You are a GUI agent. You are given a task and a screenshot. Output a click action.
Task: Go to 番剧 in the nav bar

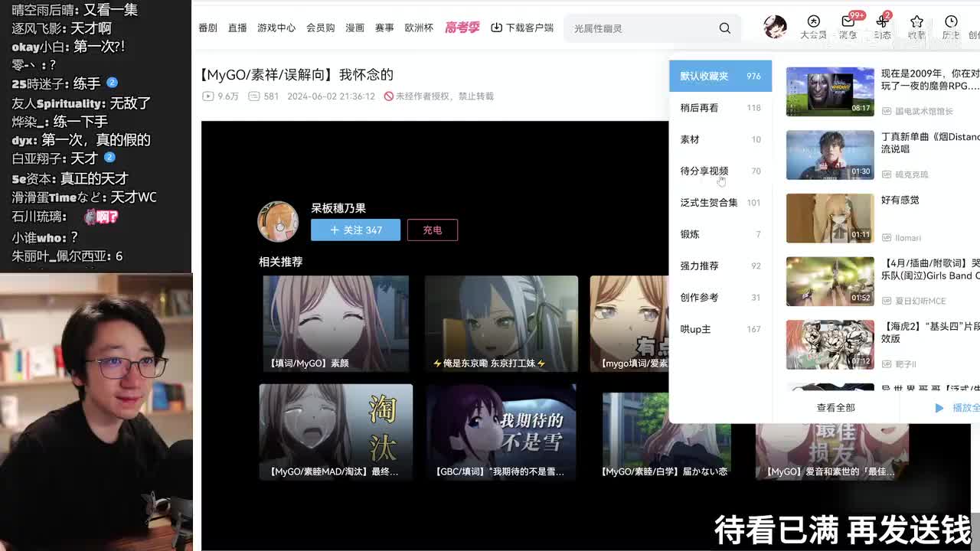tap(207, 28)
